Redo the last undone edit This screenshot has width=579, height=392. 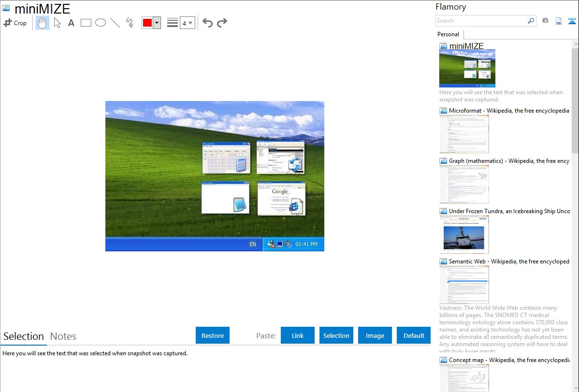click(222, 23)
